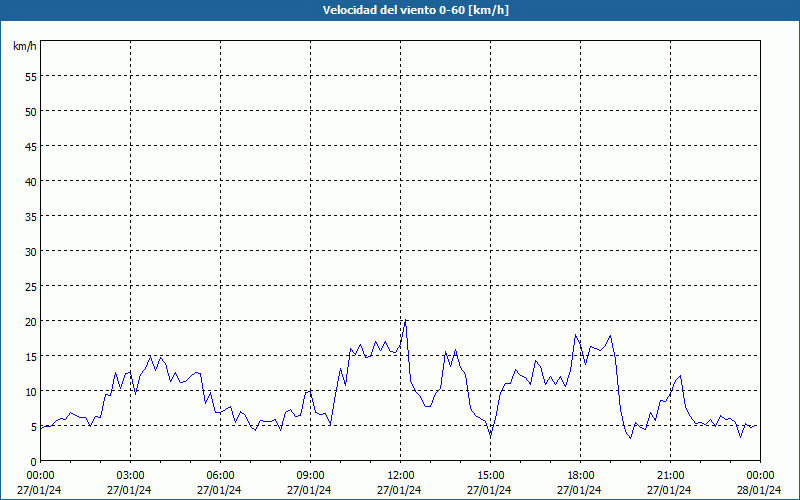This screenshot has height=500, width=800.
Task: Click the "27/01/24" date beneath 18:00
Action: [580, 490]
